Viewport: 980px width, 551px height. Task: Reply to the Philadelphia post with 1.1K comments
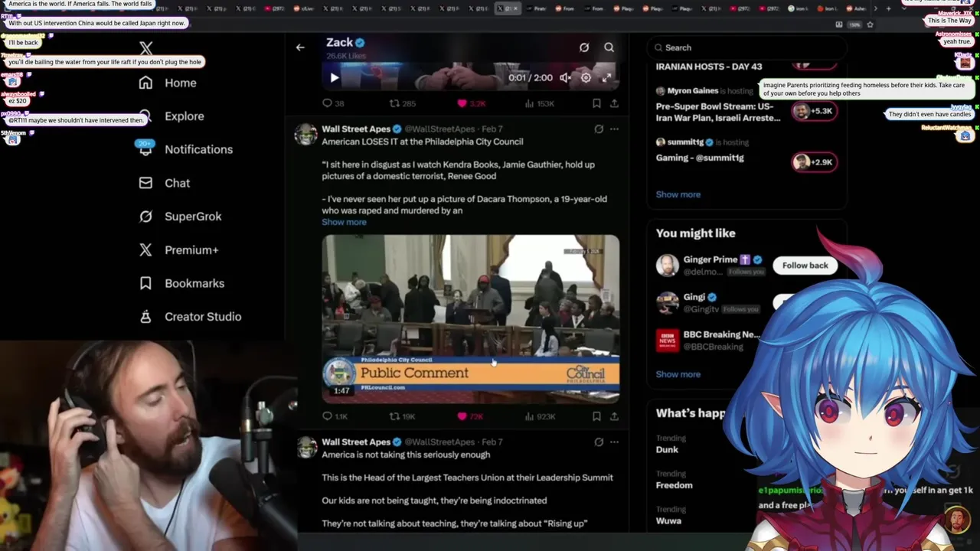click(335, 416)
